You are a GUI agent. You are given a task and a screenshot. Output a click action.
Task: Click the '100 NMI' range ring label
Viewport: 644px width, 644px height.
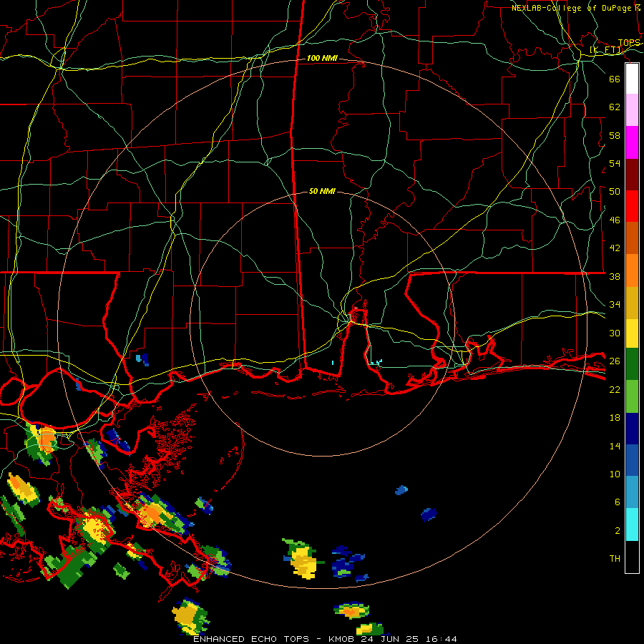coord(322,59)
